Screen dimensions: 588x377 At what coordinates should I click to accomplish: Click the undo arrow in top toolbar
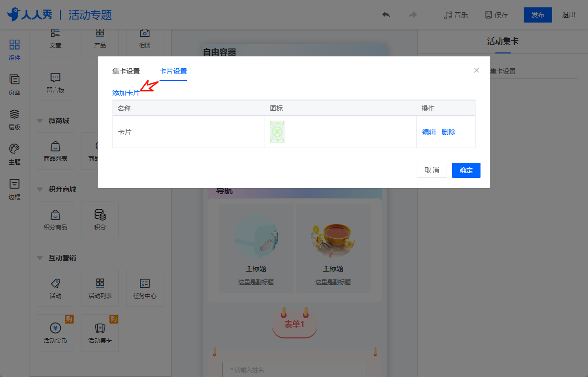pyautogui.click(x=386, y=15)
